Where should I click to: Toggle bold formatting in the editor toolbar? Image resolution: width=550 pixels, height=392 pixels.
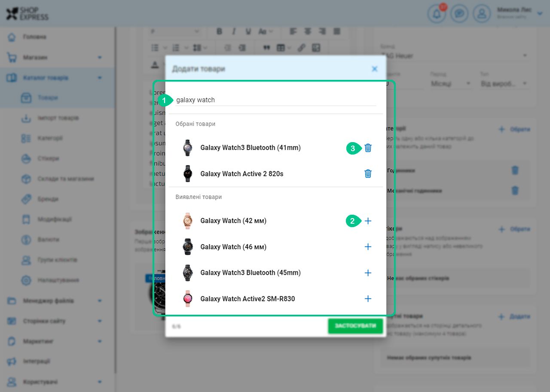[x=219, y=31]
